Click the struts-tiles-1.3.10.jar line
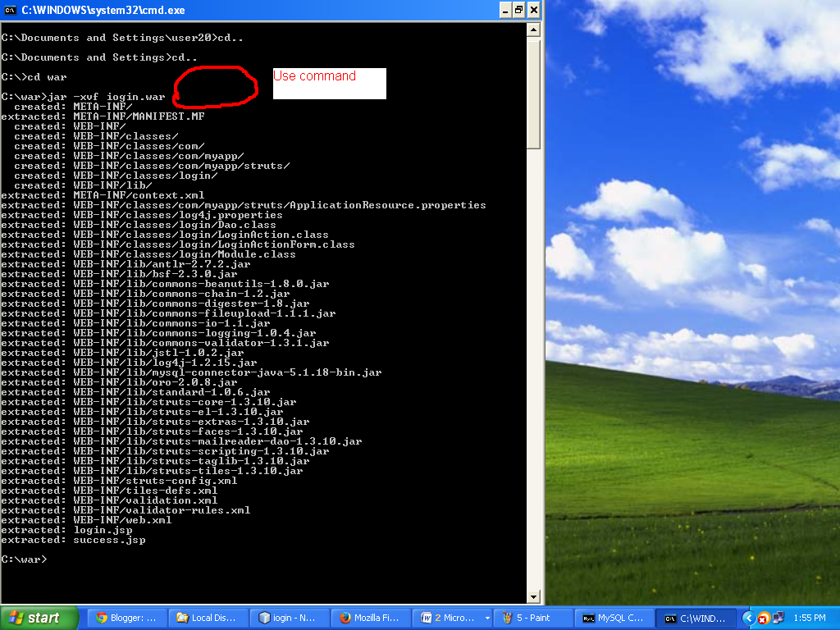840x630 pixels. (152, 471)
